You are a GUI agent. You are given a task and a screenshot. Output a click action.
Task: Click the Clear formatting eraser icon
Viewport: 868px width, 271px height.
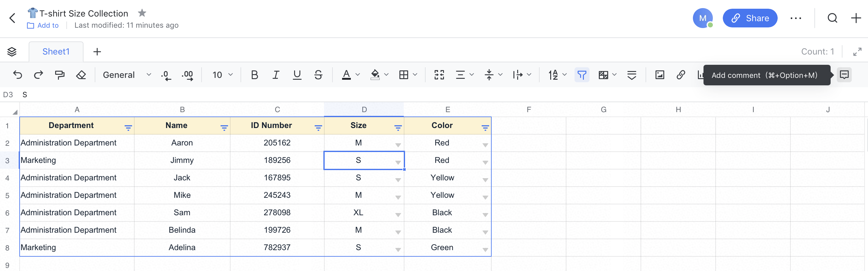81,74
